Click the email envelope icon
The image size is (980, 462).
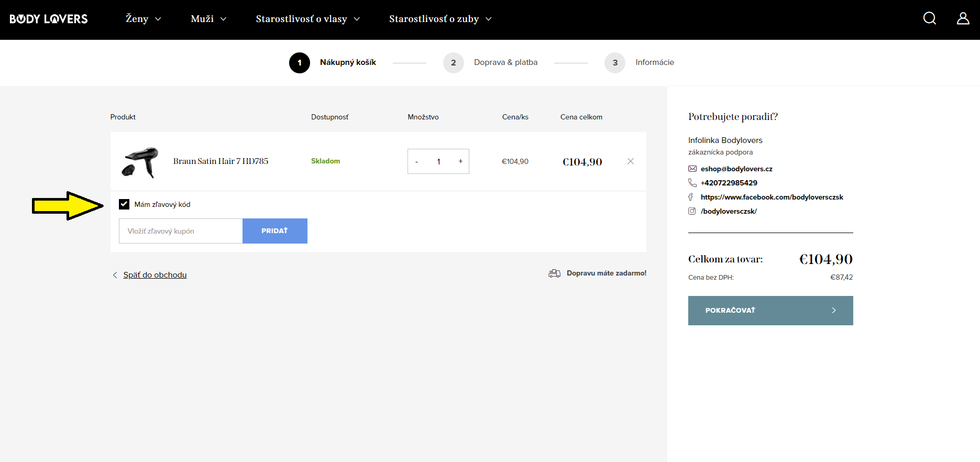pos(692,169)
